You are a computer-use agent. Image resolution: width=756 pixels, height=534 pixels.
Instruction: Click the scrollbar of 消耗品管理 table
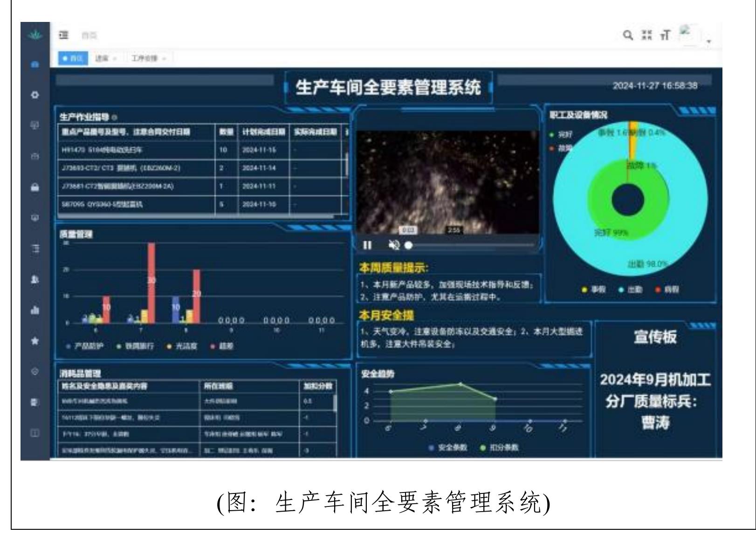tap(335, 403)
